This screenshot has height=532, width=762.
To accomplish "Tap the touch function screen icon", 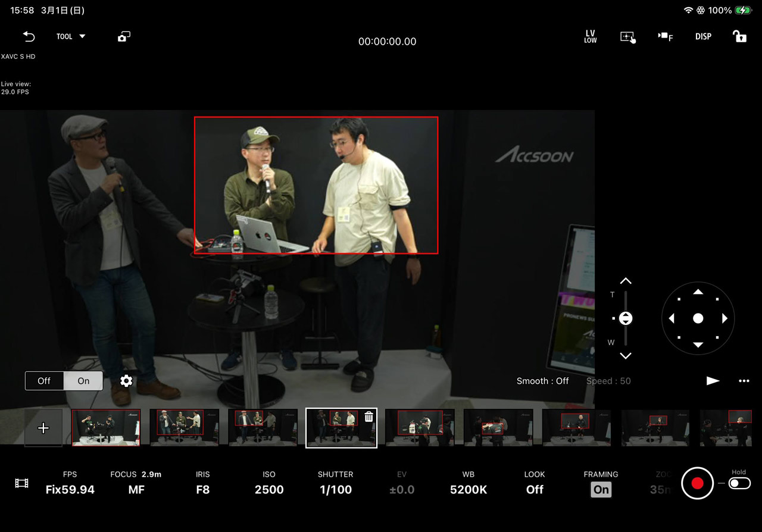I will point(627,37).
